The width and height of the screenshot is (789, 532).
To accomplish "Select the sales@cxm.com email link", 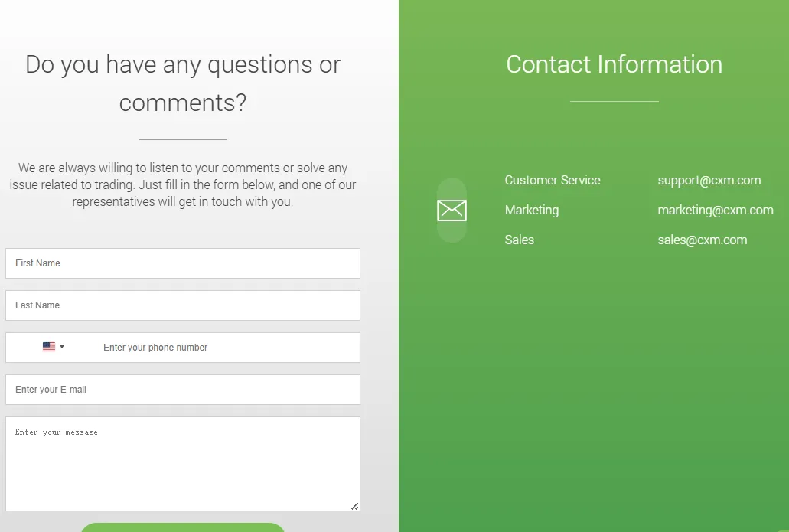I will point(702,240).
